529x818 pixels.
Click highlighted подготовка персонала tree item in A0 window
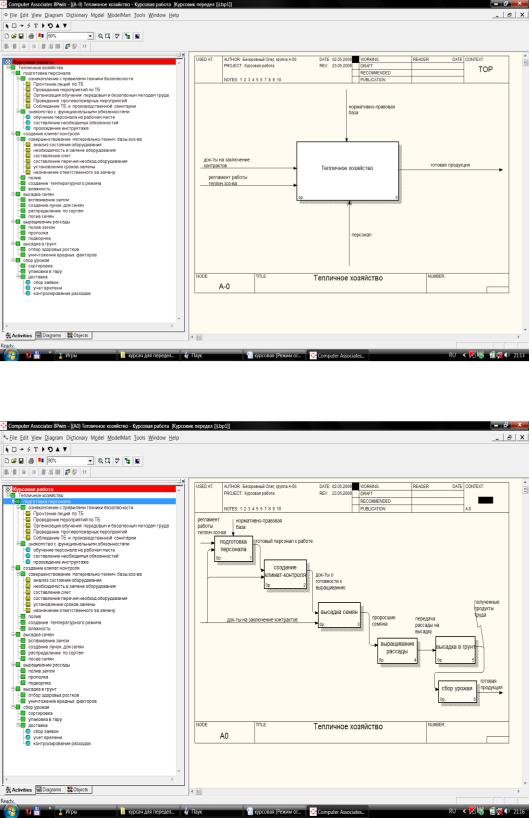46,501
